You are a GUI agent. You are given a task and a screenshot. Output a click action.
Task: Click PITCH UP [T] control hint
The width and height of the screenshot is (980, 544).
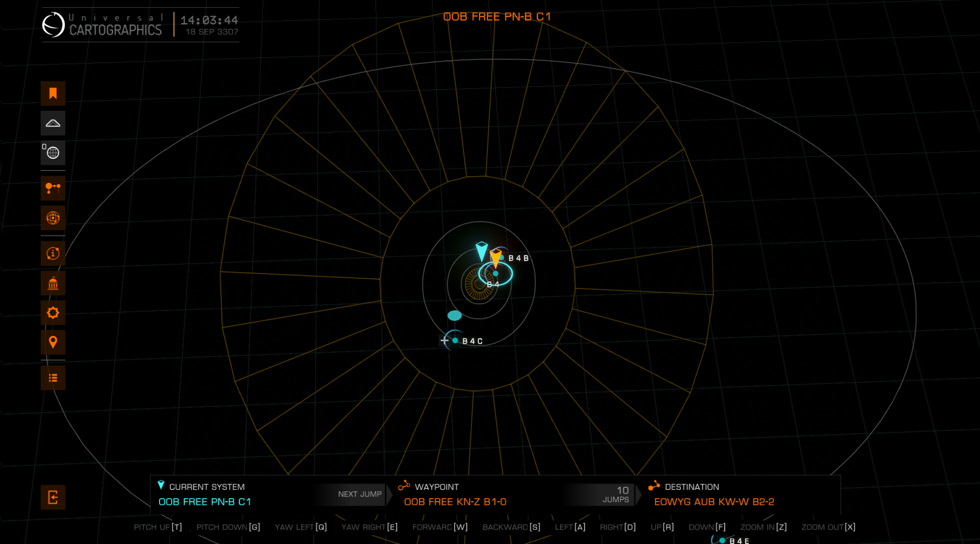[x=158, y=527]
